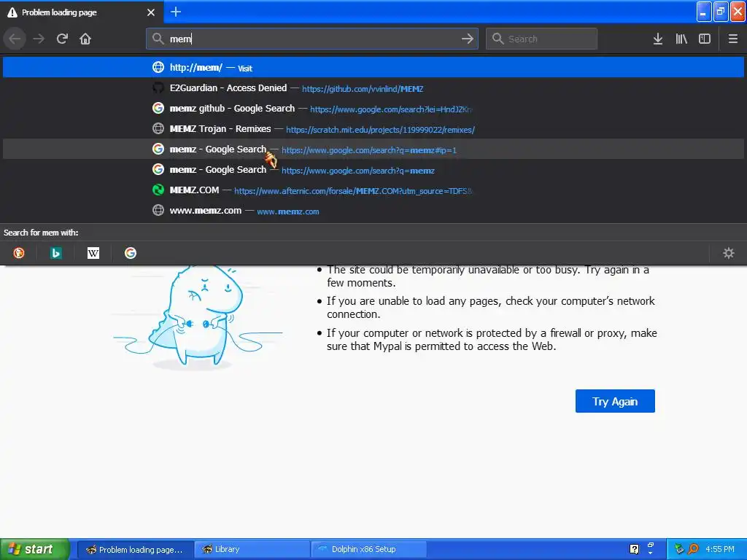
Task: Switch to Dolphin x86 Setup taskbar window
Action: [368, 549]
